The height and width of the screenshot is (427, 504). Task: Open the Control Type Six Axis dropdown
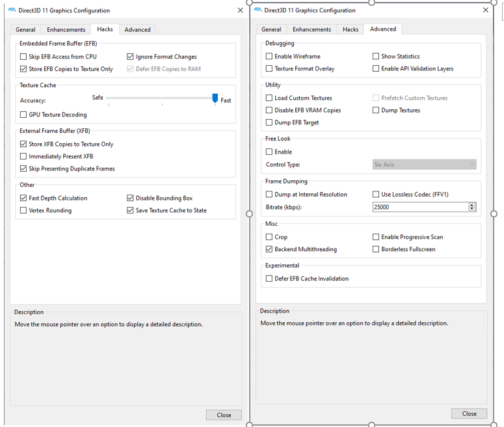pyautogui.click(x=424, y=165)
